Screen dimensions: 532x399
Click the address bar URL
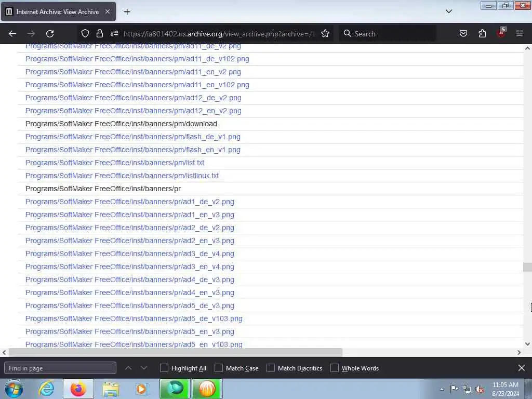[219, 34]
